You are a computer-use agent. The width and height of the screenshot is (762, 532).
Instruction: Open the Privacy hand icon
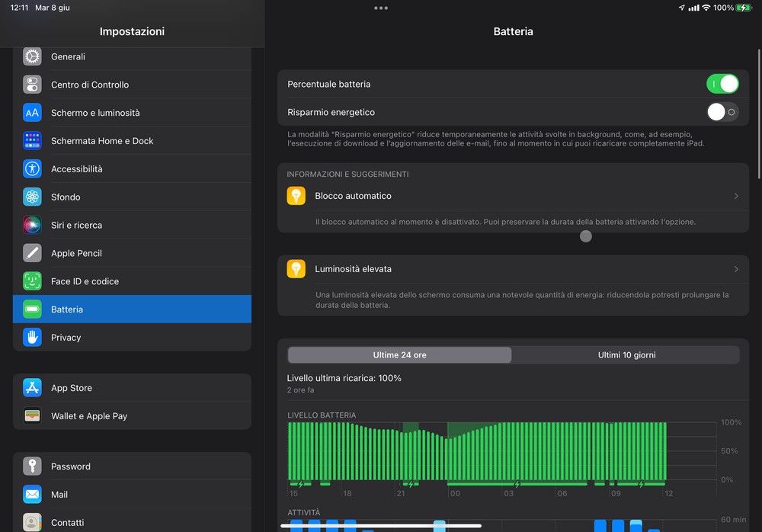click(32, 338)
